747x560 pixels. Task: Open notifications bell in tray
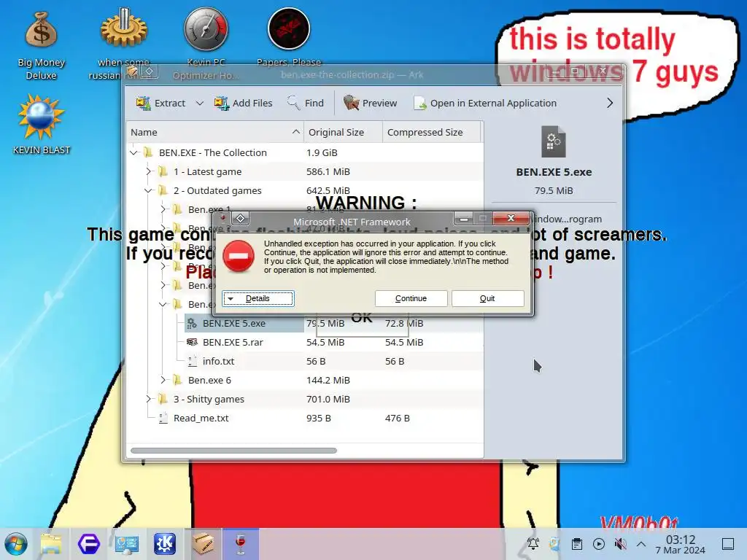click(533, 544)
